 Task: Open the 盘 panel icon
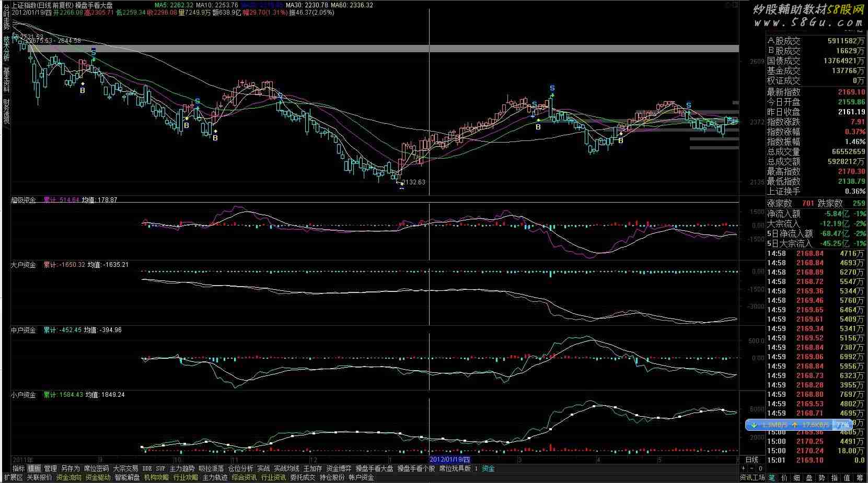[809, 477]
